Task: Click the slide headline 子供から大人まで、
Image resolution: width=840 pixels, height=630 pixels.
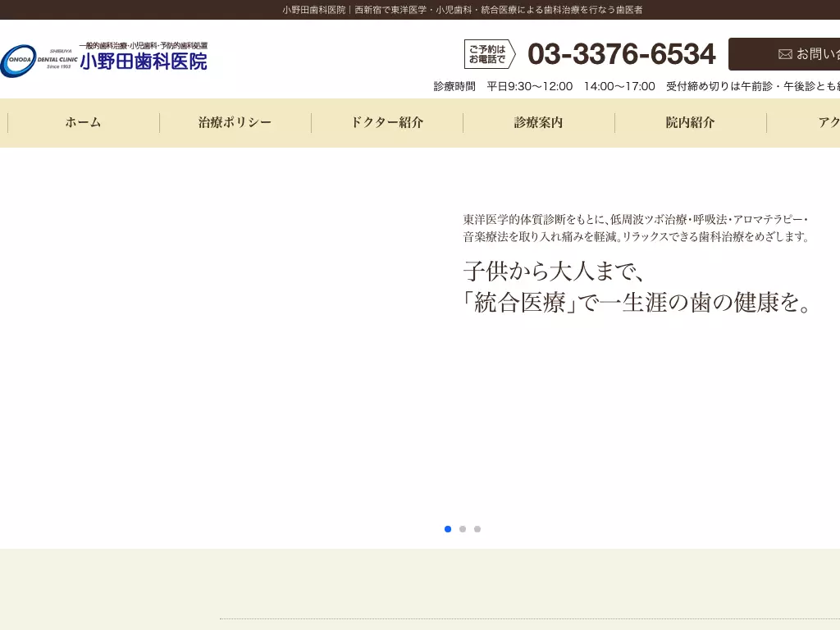Action: (x=554, y=271)
